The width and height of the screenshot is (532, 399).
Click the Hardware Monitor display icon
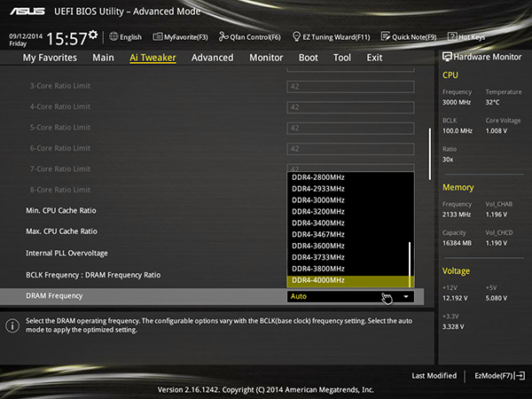(x=447, y=57)
